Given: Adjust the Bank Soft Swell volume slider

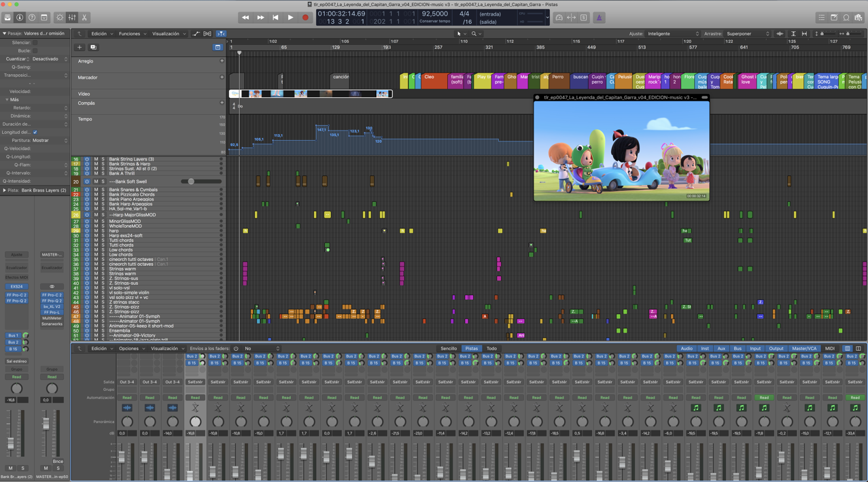Looking at the screenshot, I should click(x=201, y=182).
